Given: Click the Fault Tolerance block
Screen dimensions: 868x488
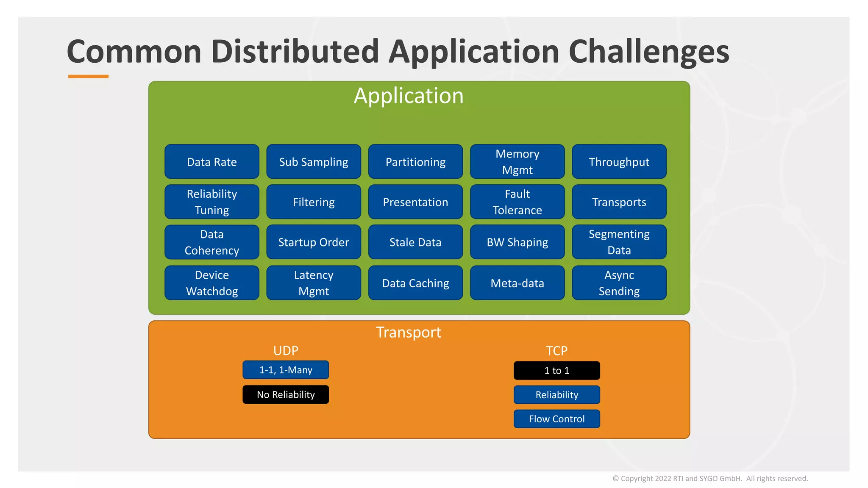Looking at the screenshot, I should pos(517,202).
